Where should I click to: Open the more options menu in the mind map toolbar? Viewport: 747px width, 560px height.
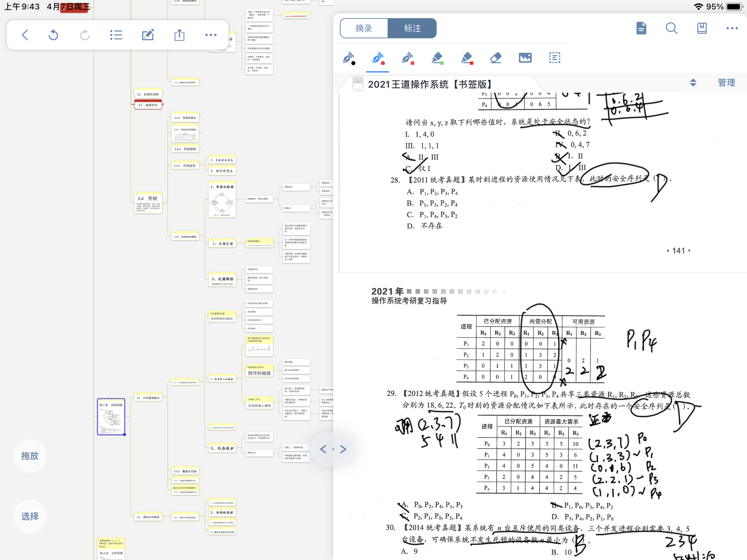click(x=211, y=35)
